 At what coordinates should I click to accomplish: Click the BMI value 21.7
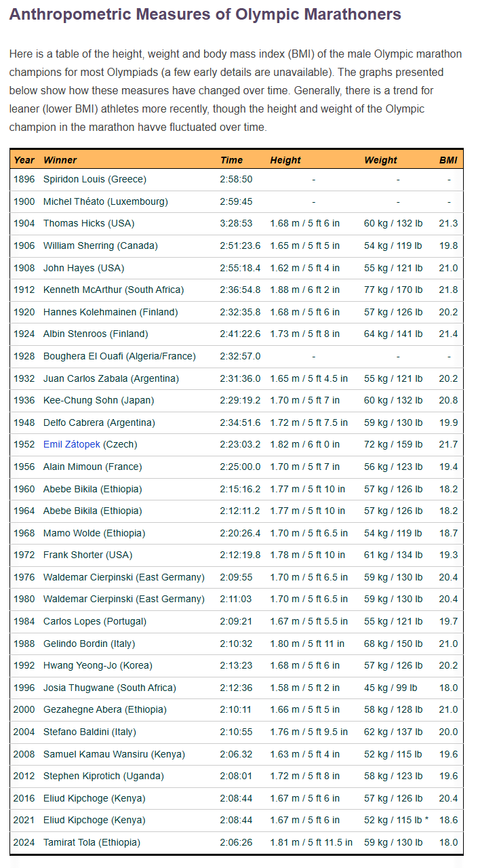[x=448, y=444]
